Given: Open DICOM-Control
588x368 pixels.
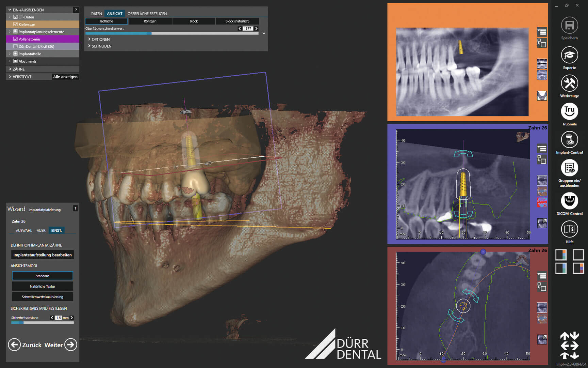Looking at the screenshot, I should [x=569, y=201].
